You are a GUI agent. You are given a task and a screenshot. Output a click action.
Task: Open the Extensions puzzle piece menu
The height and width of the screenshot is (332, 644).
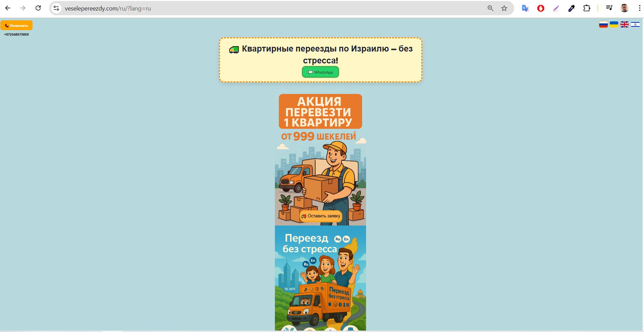tap(587, 8)
